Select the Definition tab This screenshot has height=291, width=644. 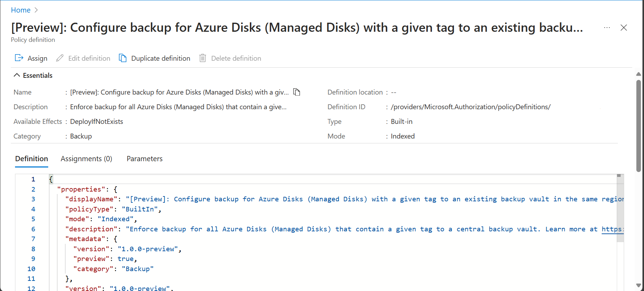(x=31, y=159)
